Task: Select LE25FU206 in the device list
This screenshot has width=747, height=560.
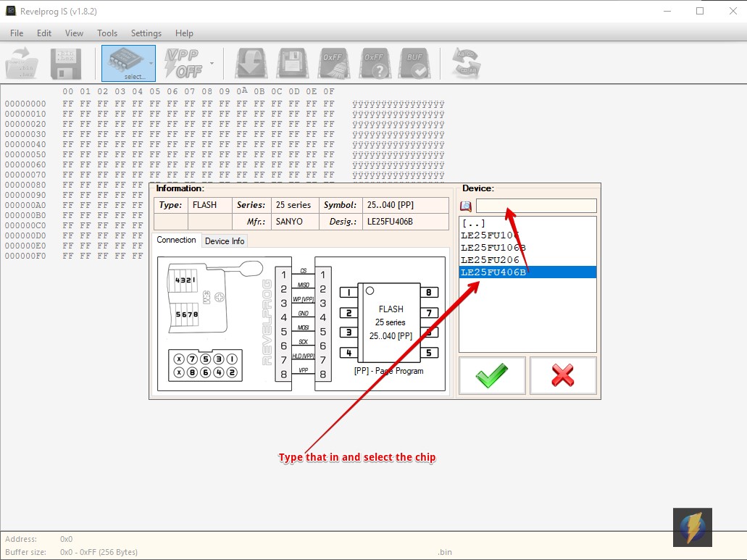Action: 527,260
